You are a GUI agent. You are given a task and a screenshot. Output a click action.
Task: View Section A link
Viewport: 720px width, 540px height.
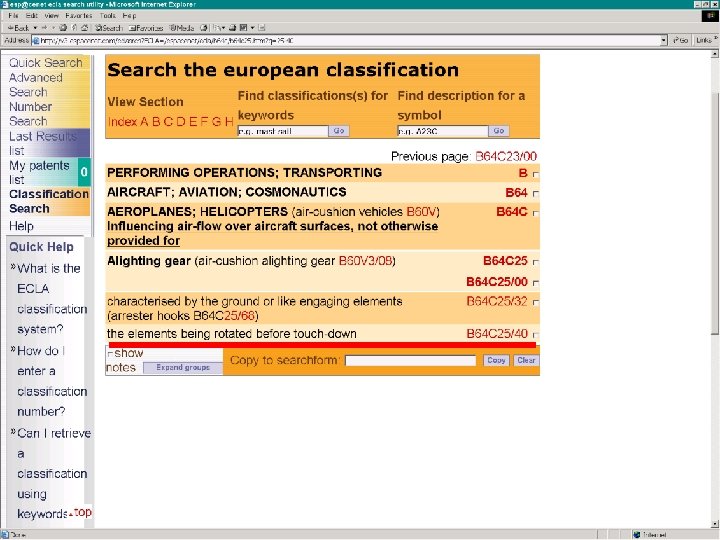click(144, 122)
